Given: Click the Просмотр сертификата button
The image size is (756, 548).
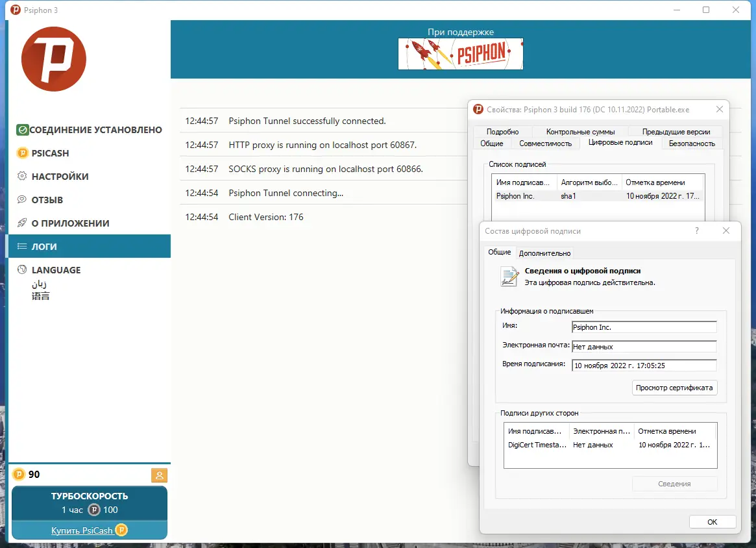Looking at the screenshot, I should tap(674, 388).
